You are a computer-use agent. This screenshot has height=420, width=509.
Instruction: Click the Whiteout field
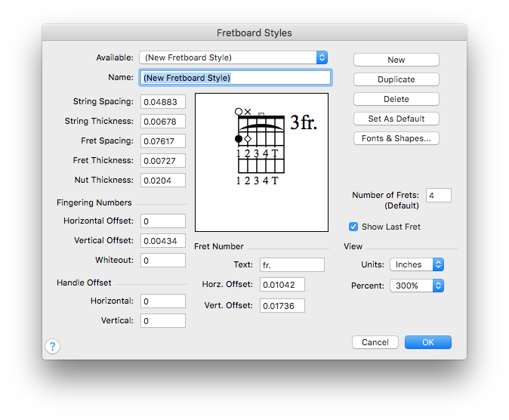tap(163, 260)
